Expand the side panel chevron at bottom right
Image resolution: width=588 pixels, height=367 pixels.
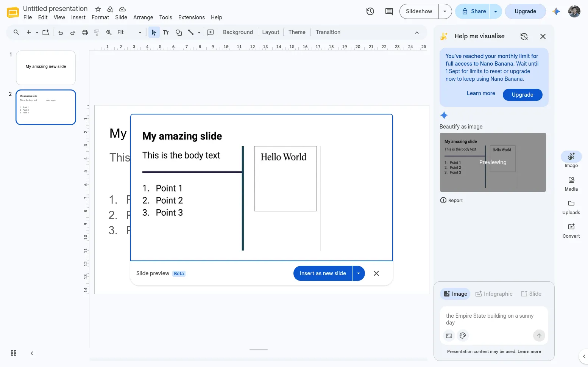[x=584, y=356]
